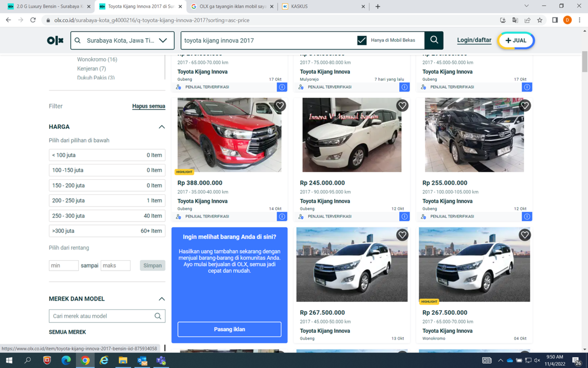Click the Simpan price range button
Image resolution: width=588 pixels, height=368 pixels.
coord(153,265)
